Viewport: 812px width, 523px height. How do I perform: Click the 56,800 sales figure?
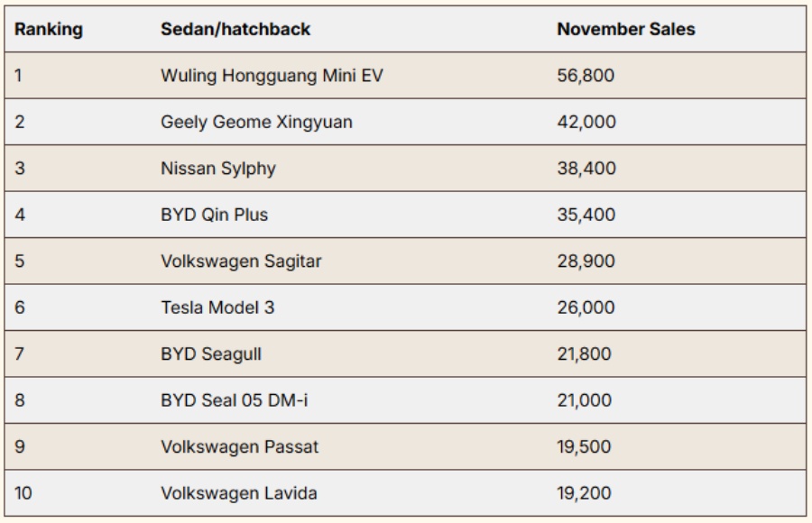[x=586, y=76]
